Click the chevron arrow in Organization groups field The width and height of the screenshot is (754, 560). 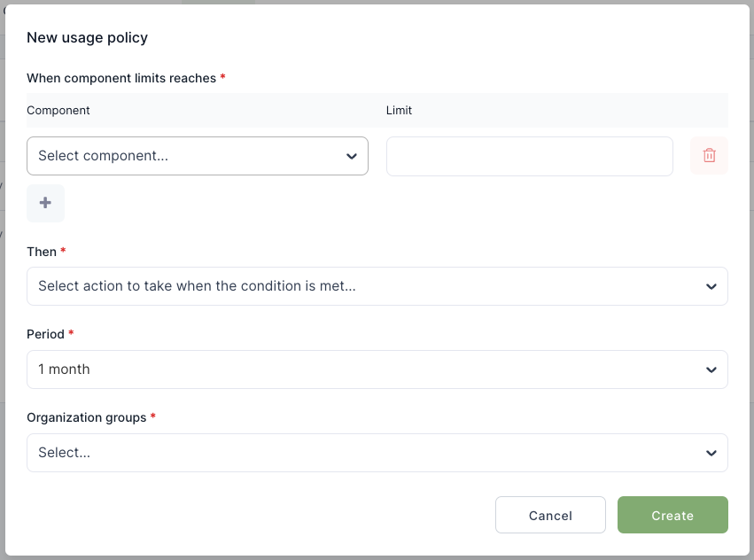(711, 453)
